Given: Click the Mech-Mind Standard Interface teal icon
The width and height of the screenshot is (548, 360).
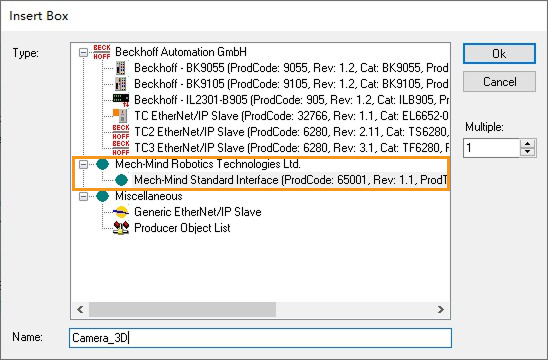Looking at the screenshot, I should click(121, 180).
